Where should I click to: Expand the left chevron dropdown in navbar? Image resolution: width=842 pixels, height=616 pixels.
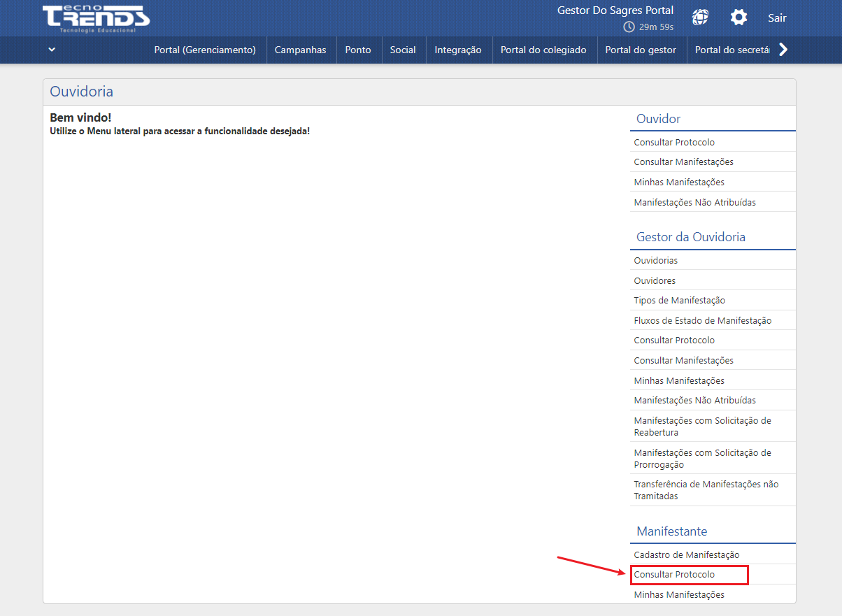[x=52, y=50]
